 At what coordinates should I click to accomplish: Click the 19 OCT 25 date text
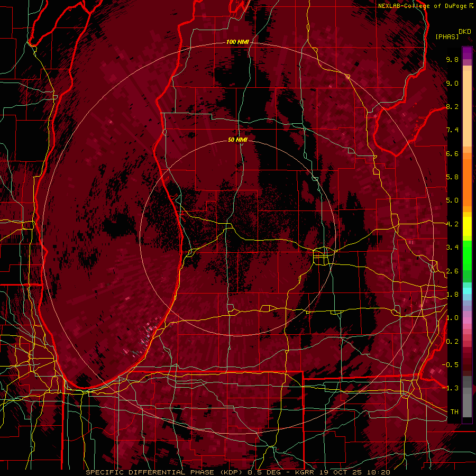(341, 472)
